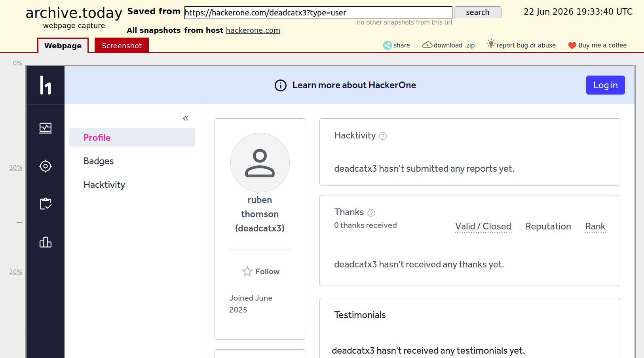Viewport: 644px width, 358px height.
Task: Click the info icon beside Learn more
Action: tap(281, 85)
